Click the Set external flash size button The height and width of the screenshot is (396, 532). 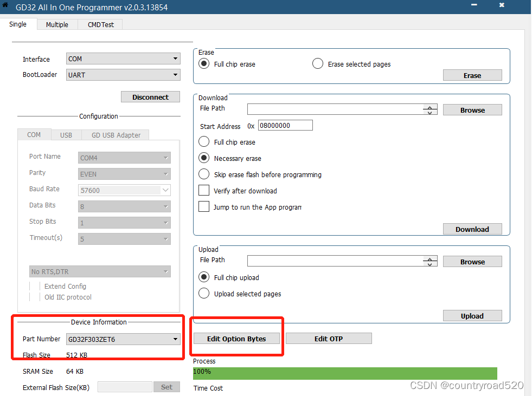166,387
